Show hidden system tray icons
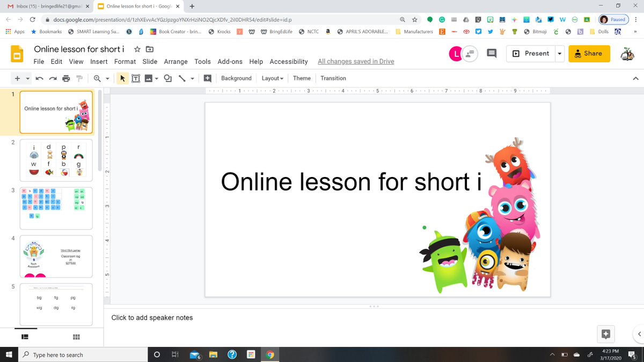The image size is (644, 362). coord(552,354)
